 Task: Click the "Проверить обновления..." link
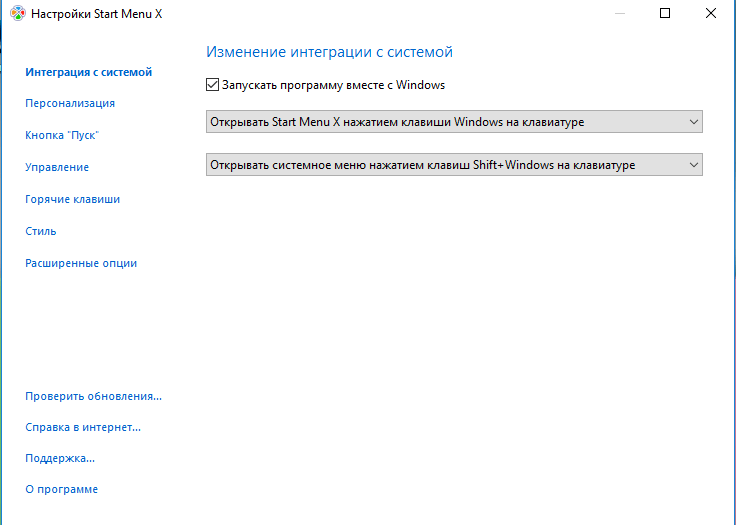(93, 396)
